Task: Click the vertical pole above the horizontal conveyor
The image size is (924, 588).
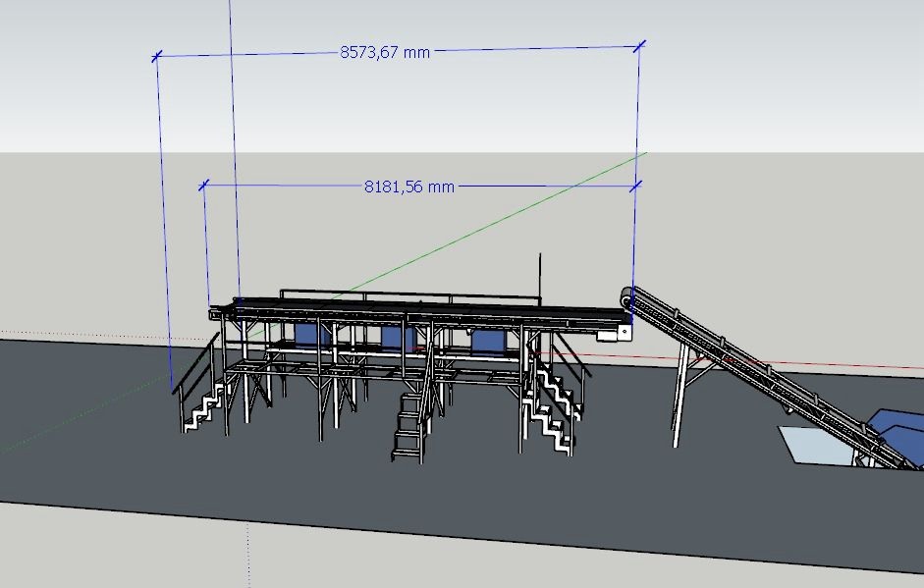Action: pos(538,277)
